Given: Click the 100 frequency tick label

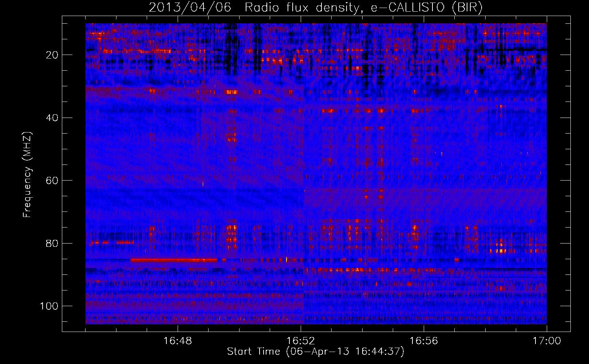Looking at the screenshot, I should click(x=49, y=306).
